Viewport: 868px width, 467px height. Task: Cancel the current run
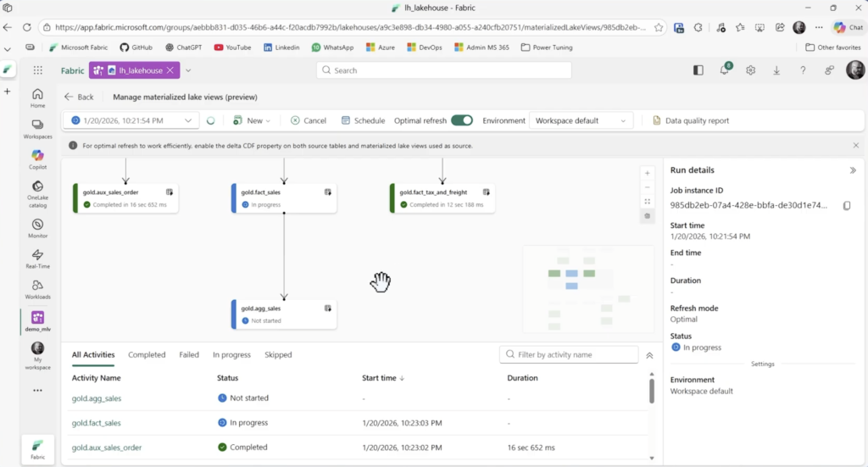tap(309, 121)
